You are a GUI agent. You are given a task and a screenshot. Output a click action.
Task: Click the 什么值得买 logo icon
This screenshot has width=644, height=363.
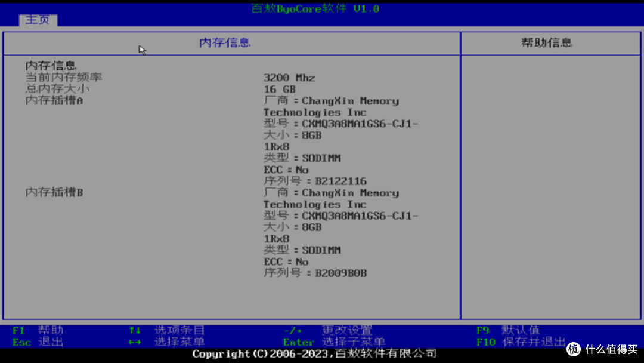(x=574, y=349)
